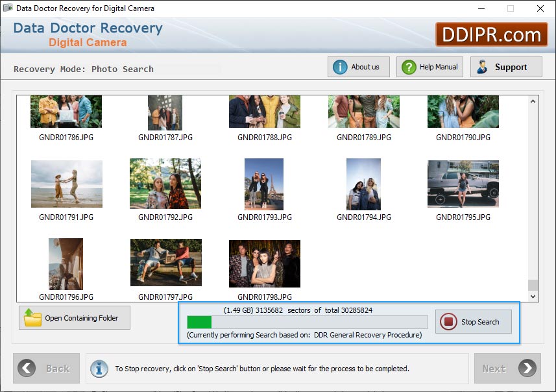Screen dimensions: 556x392
Task: Select the GNDR01797.JPG skateboard bench thumbnail
Action: pyautogui.click(x=166, y=262)
